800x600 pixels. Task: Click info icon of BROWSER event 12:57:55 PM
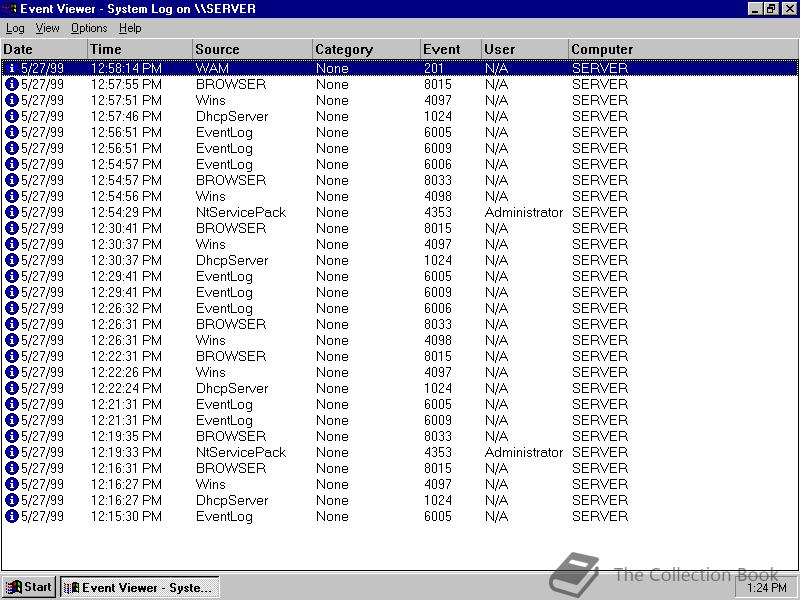click(x=12, y=84)
